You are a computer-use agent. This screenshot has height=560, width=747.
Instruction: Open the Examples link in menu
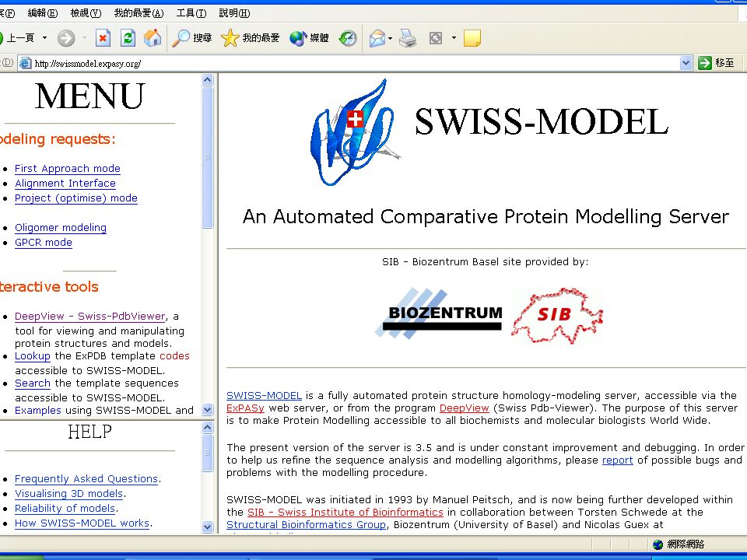(x=38, y=410)
